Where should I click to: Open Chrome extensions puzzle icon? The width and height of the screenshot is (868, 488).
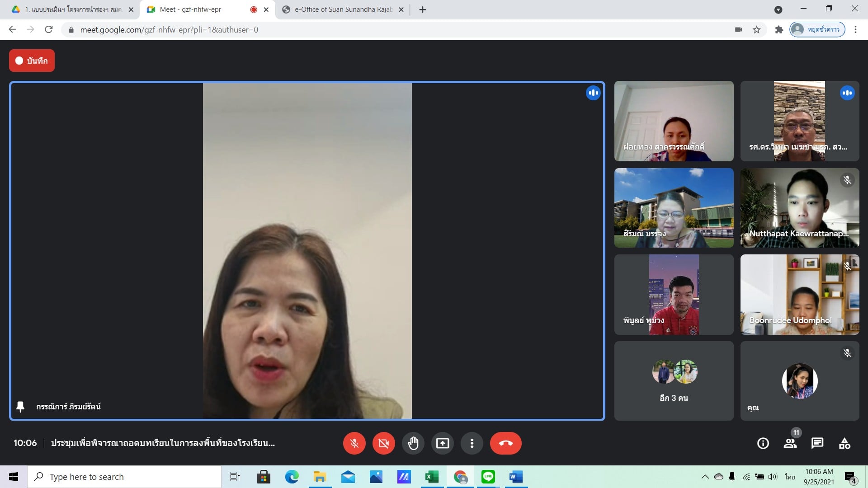click(x=778, y=30)
